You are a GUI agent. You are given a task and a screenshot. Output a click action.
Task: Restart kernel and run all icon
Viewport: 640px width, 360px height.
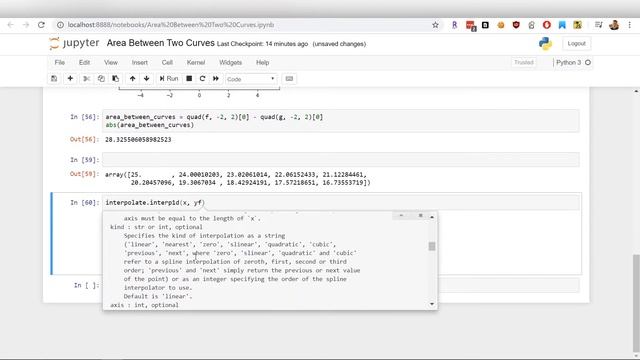216,79
